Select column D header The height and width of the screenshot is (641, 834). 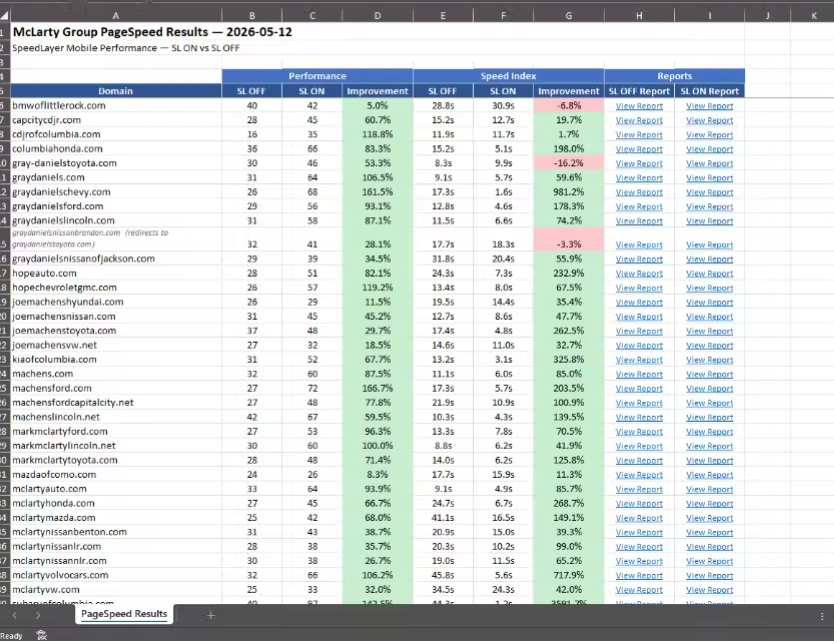(377, 16)
